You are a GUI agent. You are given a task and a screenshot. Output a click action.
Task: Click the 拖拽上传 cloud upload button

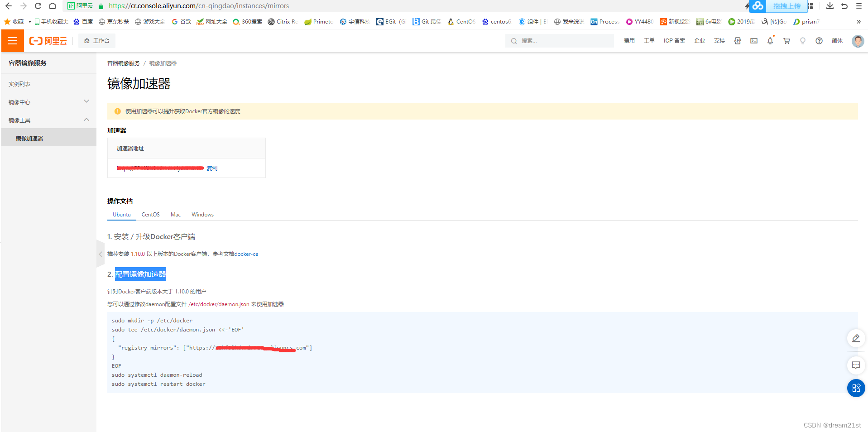click(x=778, y=6)
